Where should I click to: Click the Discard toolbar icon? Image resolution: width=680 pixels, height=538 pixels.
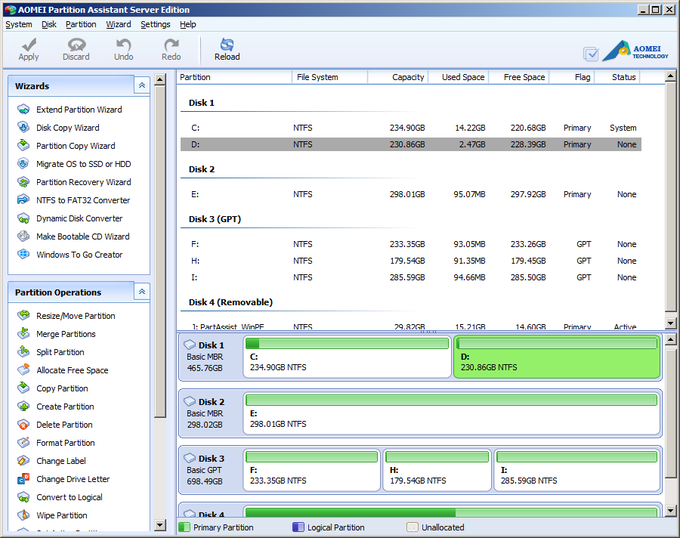76,47
